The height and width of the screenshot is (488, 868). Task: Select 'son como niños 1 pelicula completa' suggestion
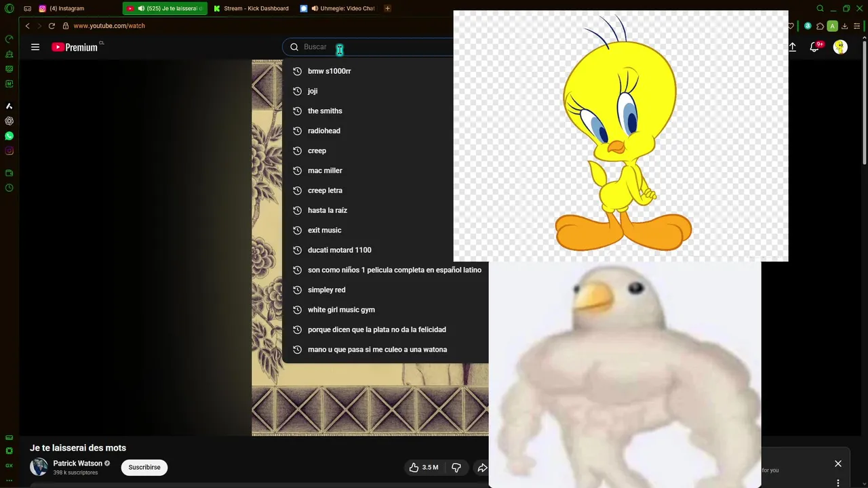click(385, 270)
